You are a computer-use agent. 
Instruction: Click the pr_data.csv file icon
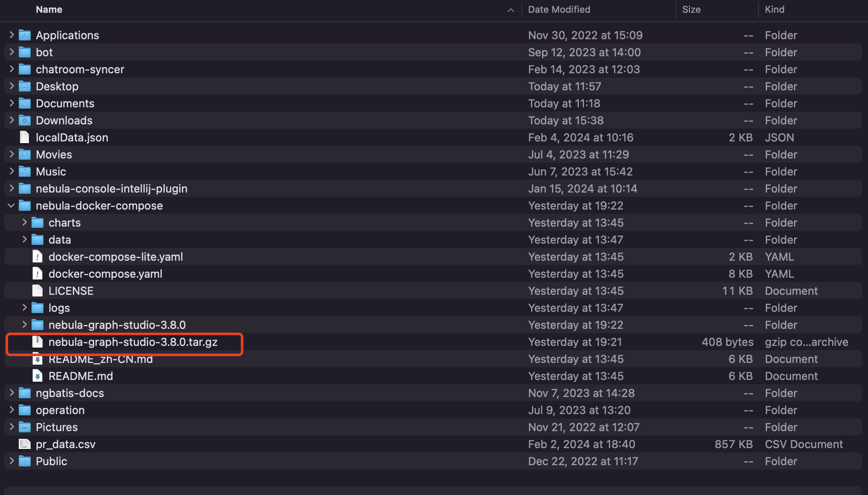coord(25,444)
